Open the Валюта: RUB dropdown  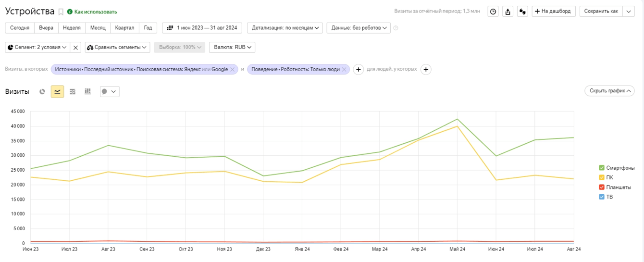pyautogui.click(x=233, y=48)
